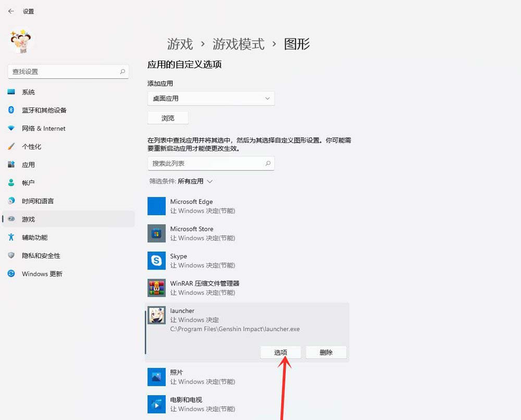
Task: Click the 搜索此列表 search field
Action: (210, 164)
